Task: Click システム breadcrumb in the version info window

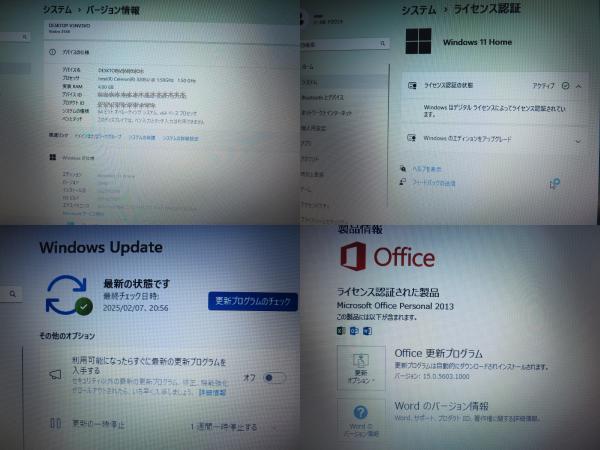Action: (x=57, y=10)
